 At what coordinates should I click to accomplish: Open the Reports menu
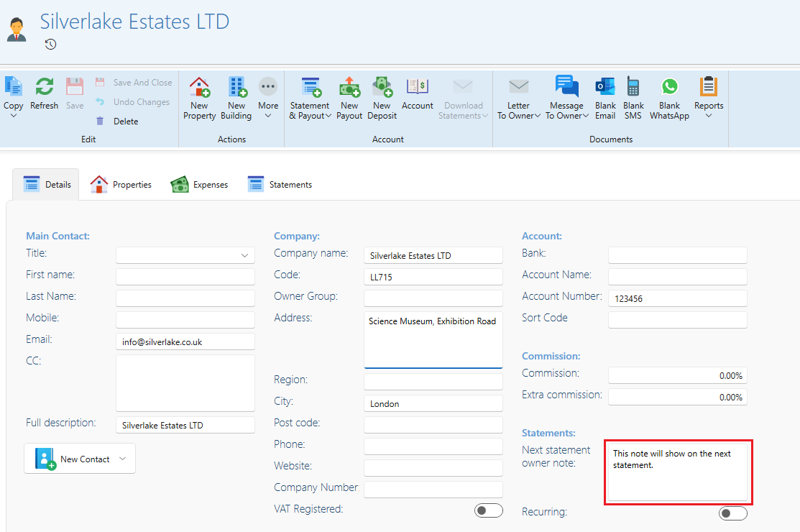[x=709, y=98]
